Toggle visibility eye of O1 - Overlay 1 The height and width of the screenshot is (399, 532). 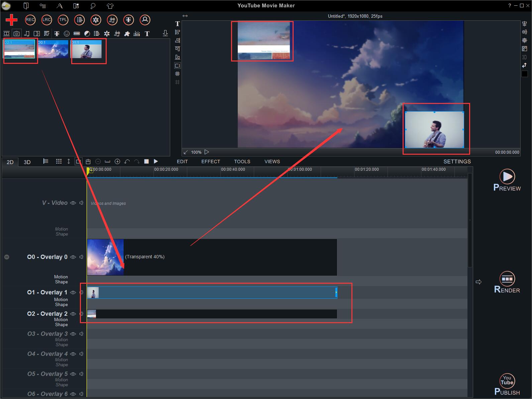tap(73, 292)
